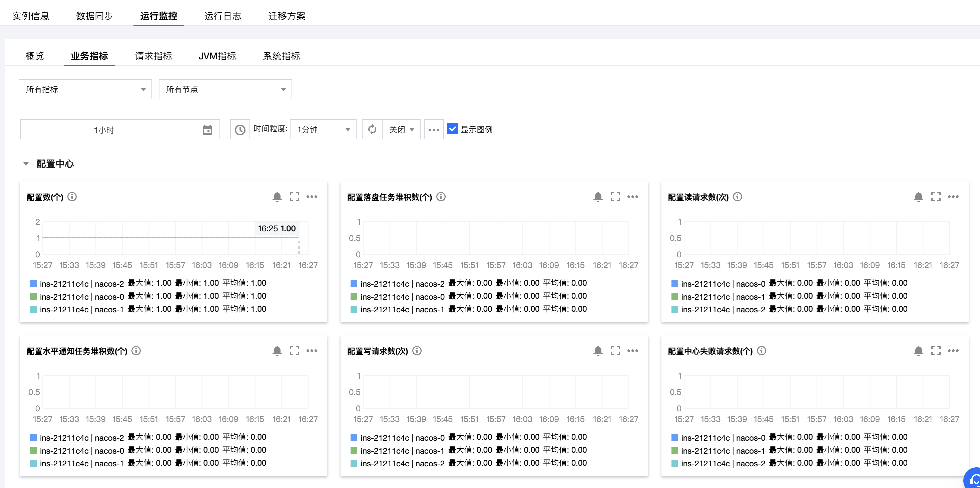Open more menu on 配置写请求数(次) chart
This screenshot has width=980, height=488.
tap(633, 351)
